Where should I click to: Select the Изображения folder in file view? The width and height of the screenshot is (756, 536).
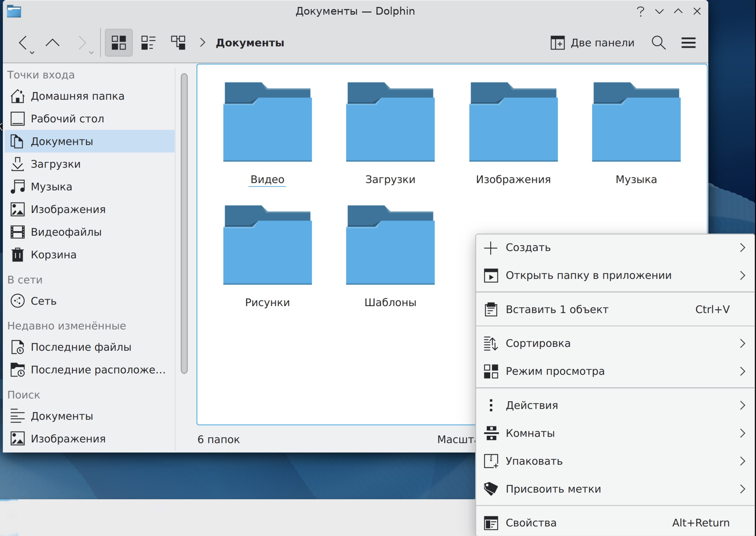coord(514,134)
